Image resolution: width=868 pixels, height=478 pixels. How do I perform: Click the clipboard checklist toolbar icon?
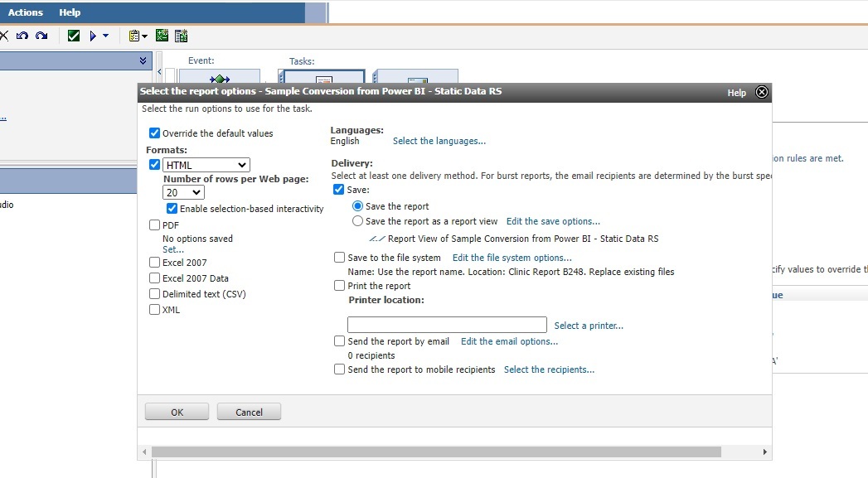134,36
